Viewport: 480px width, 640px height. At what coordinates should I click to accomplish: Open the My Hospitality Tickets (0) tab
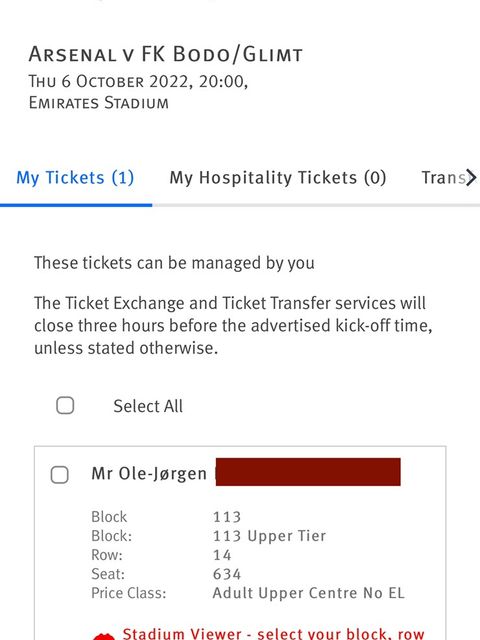click(278, 178)
